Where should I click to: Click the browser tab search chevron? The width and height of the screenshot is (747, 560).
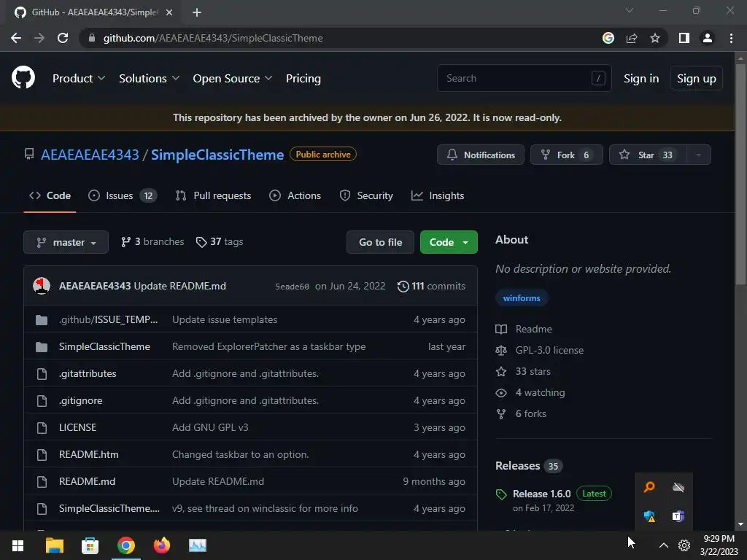coord(630,10)
